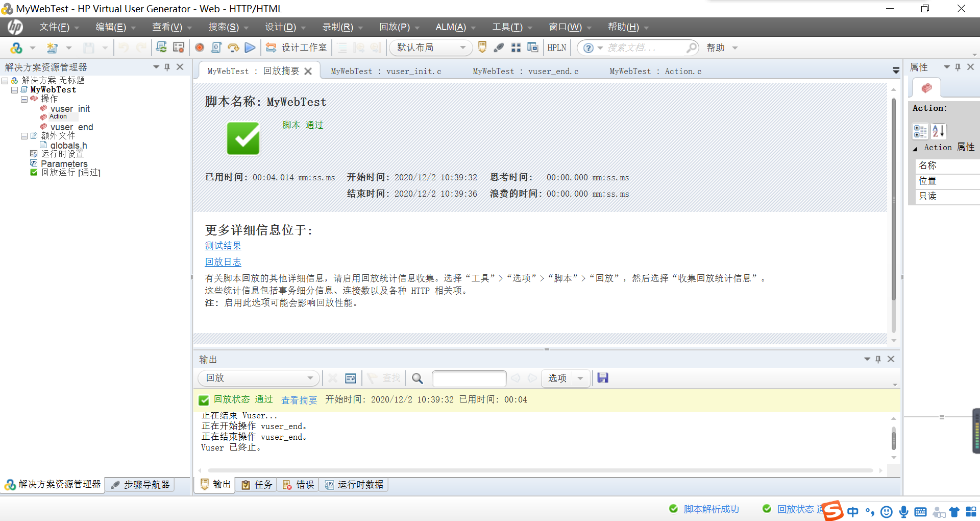The height and width of the screenshot is (521, 980).
Task: Click the new script icon in toolbar
Action: [x=52, y=48]
